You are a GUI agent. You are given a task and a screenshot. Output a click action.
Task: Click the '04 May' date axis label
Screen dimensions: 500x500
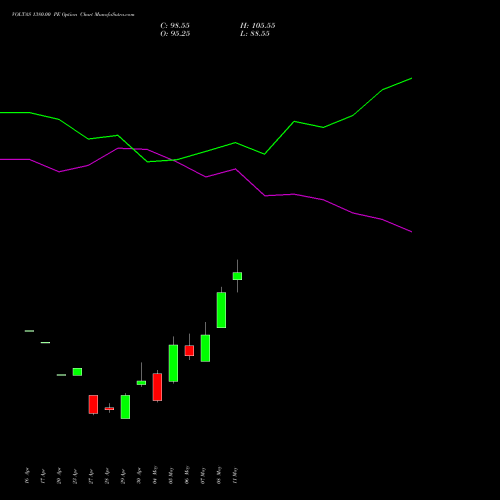coord(155,475)
